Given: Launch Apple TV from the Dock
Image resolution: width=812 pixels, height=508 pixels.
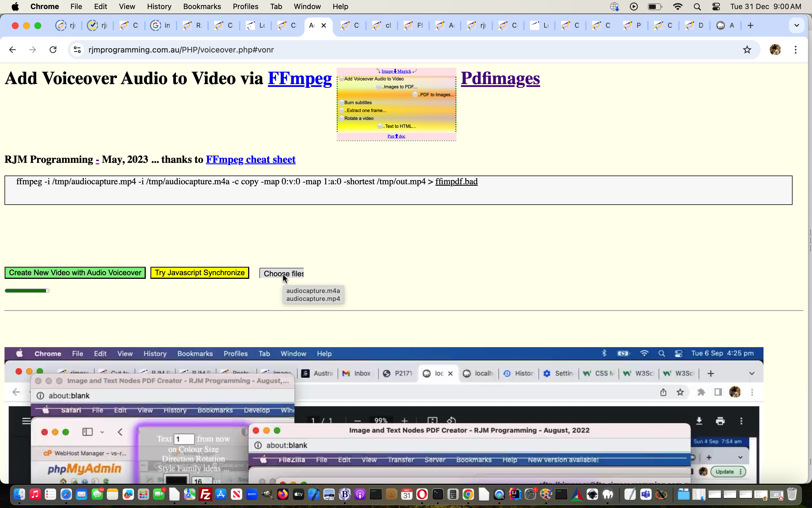Looking at the screenshot, I should [x=298, y=494].
